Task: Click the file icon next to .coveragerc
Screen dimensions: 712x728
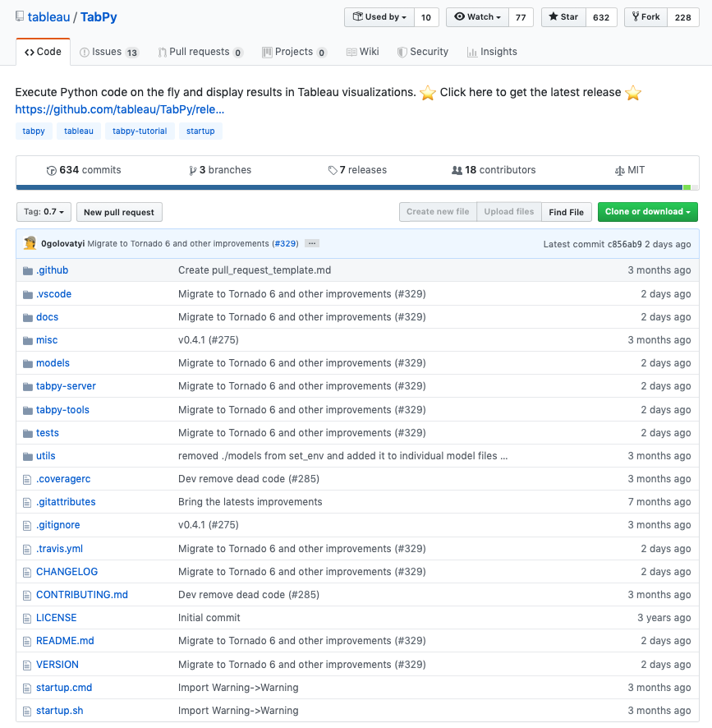Action: [27, 480]
